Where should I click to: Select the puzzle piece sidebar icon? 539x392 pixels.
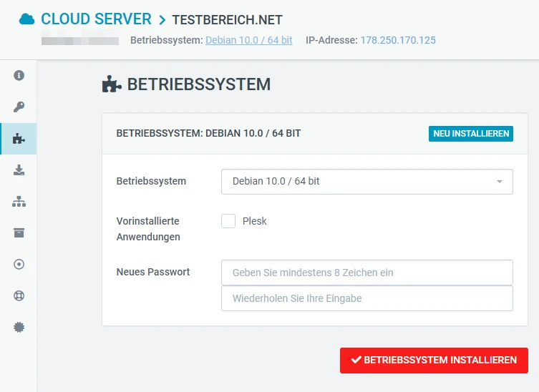(x=19, y=139)
